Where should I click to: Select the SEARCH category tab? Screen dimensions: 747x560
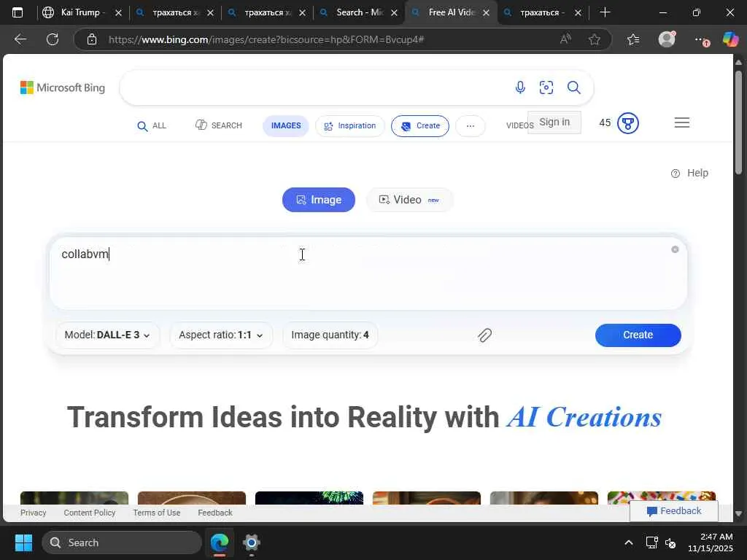click(219, 125)
